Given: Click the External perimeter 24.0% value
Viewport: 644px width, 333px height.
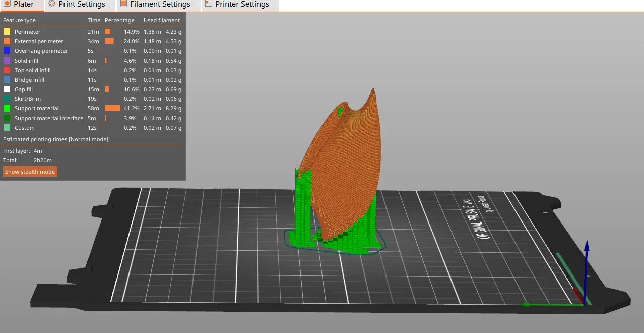Looking at the screenshot, I should pos(132,41).
